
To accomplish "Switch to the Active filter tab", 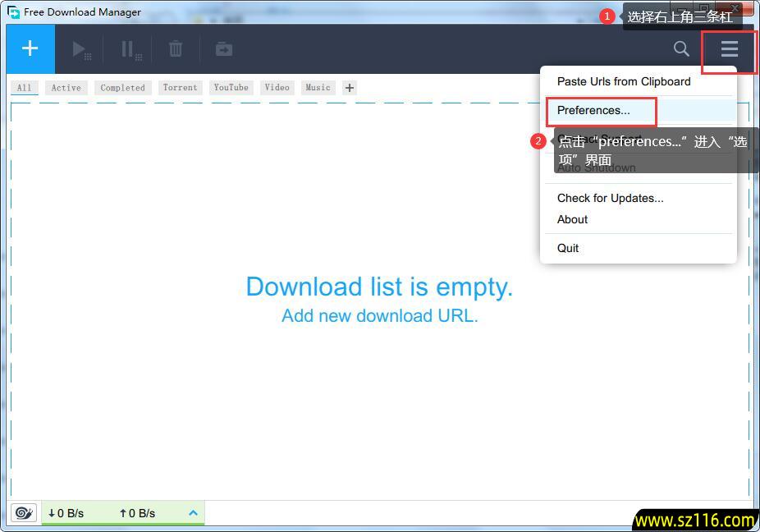I will (66, 88).
